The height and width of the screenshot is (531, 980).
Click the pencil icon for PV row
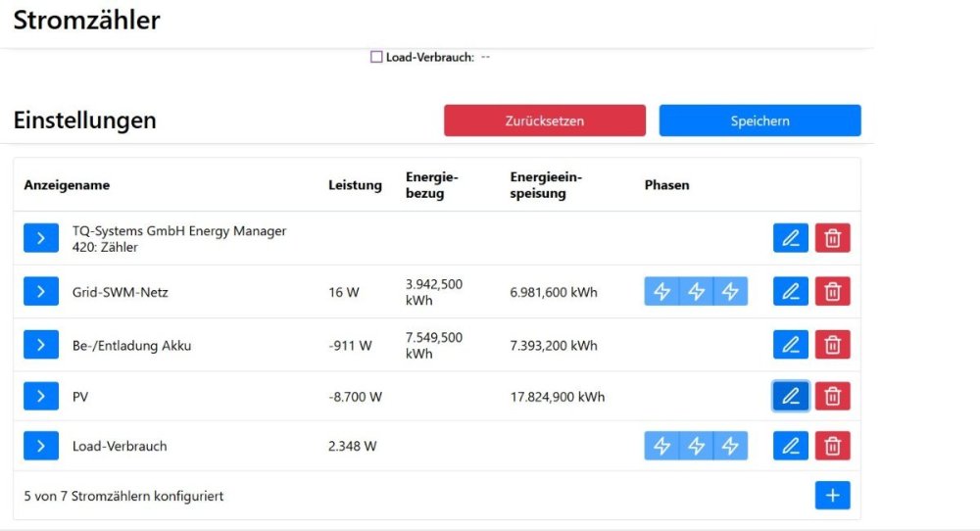(790, 396)
